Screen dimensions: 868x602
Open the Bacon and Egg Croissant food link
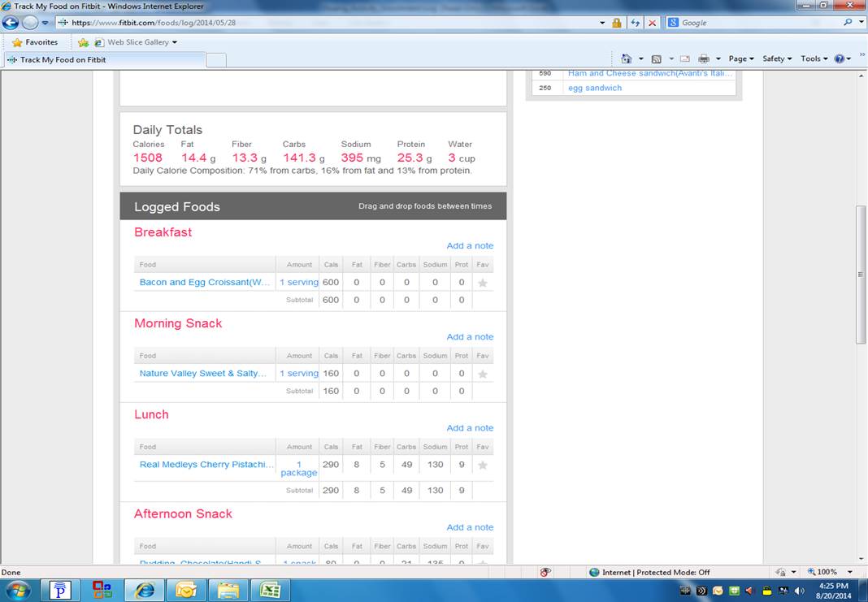(x=205, y=282)
